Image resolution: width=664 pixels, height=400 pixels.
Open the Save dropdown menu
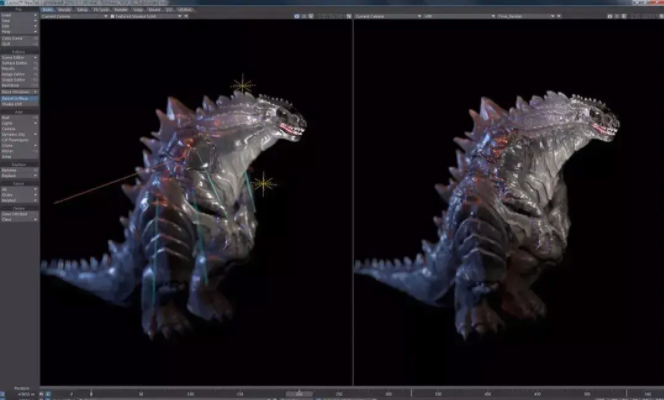[19, 20]
